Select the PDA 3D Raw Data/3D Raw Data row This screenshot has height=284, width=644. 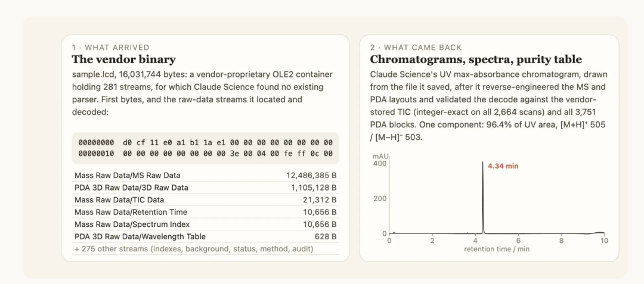[205, 188]
